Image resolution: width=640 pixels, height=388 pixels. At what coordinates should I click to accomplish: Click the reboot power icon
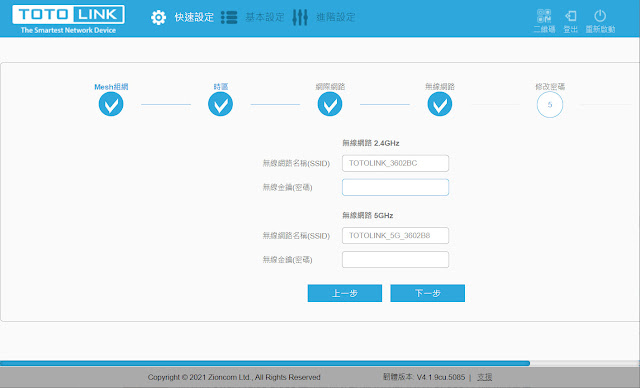pyautogui.click(x=600, y=16)
